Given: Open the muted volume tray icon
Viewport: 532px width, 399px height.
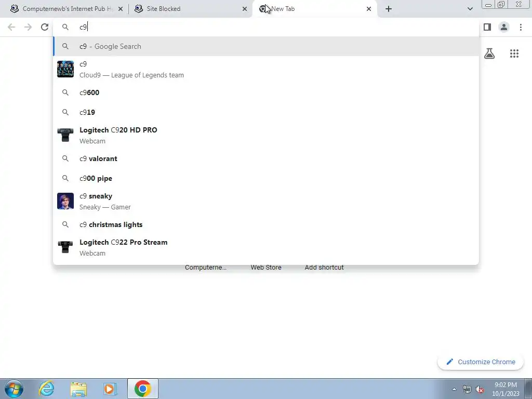Looking at the screenshot, I should (x=480, y=390).
